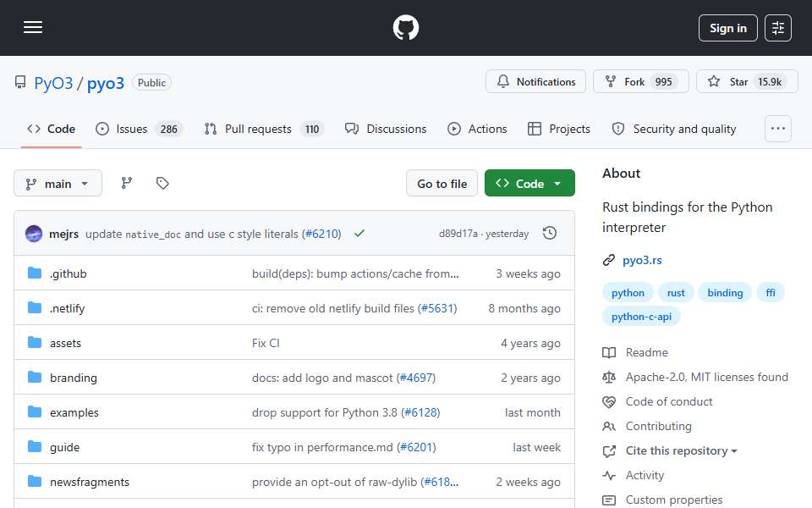Open the Security and quality tab

[x=674, y=129]
